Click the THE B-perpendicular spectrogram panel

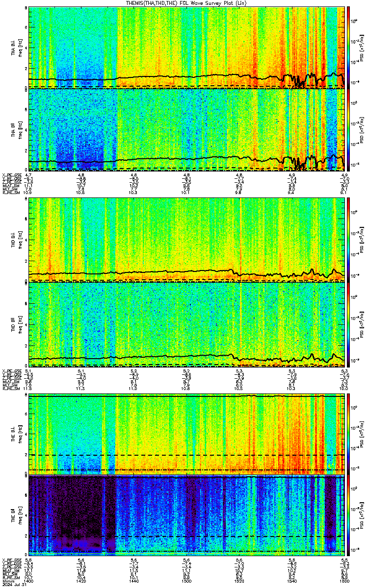coord(187,434)
